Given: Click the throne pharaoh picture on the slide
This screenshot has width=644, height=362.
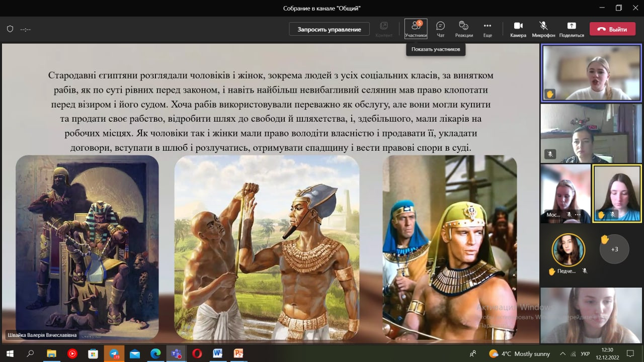Looking at the screenshot, I should coord(87,247).
